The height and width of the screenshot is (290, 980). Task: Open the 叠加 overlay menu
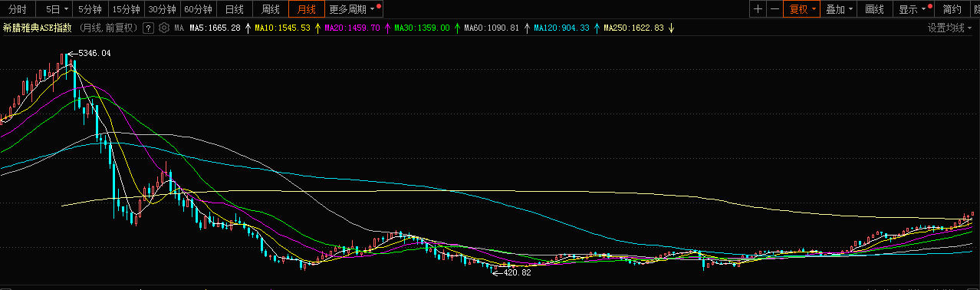840,9
